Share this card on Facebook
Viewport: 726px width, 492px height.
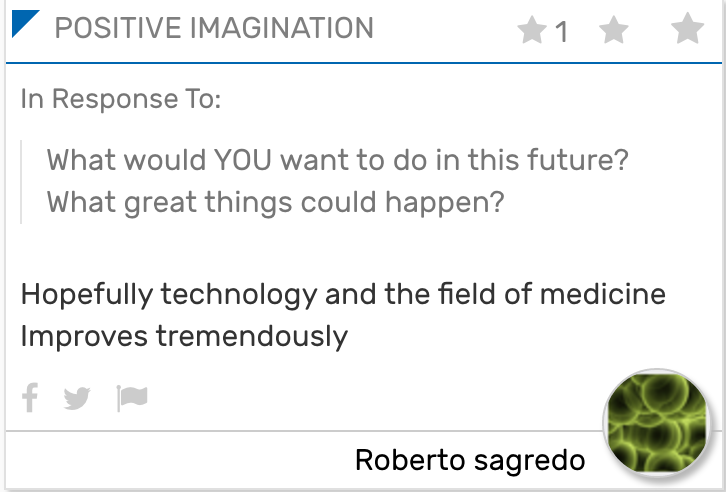[30, 398]
